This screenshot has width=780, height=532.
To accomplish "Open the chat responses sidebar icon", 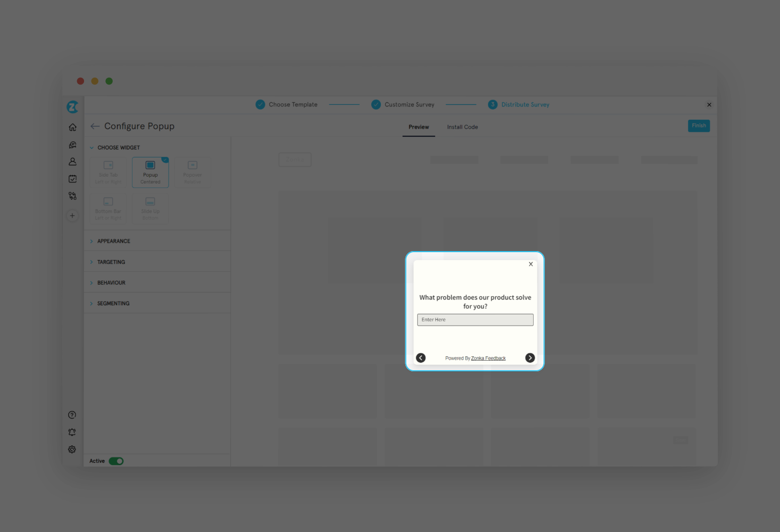I will tap(72, 145).
